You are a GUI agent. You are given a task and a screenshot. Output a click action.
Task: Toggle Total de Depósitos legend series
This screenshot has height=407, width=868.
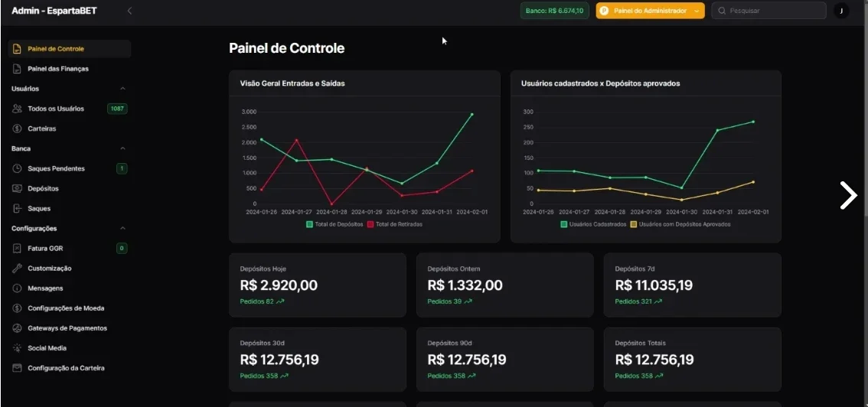tap(335, 224)
